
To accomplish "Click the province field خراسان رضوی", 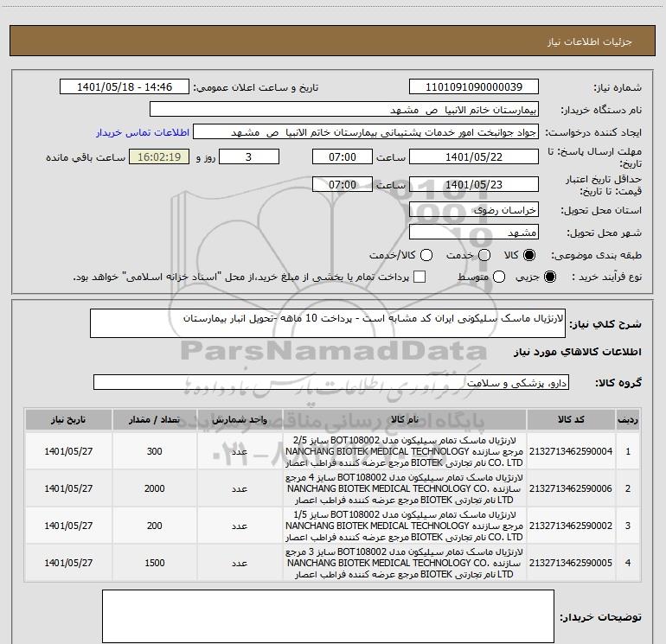I will 474,209.
